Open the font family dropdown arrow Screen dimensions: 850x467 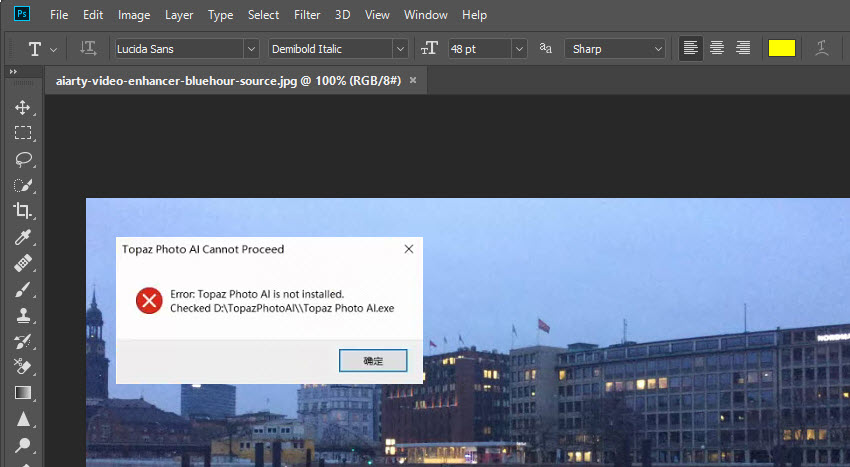pyautogui.click(x=251, y=49)
